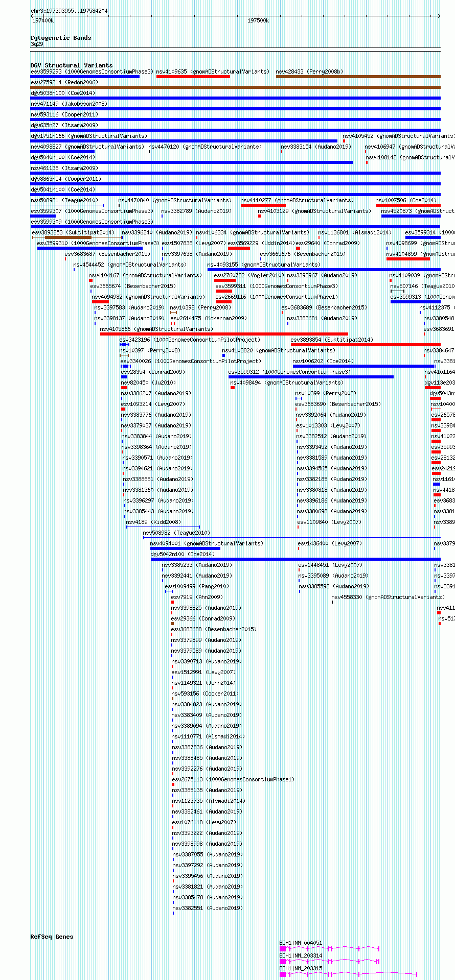Click the long red bar under nsv4105866
The width and height of the screenshot is (455, 980).
tap(224, 334)
